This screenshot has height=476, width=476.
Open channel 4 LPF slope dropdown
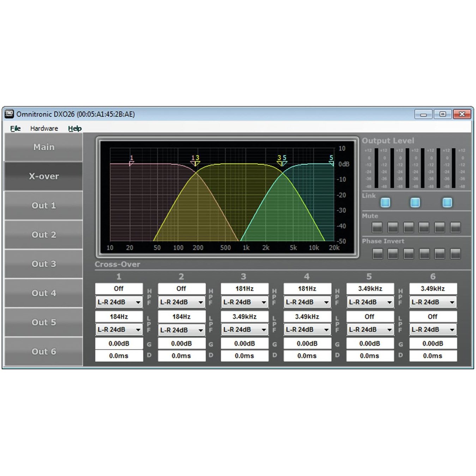pos(307,330)
